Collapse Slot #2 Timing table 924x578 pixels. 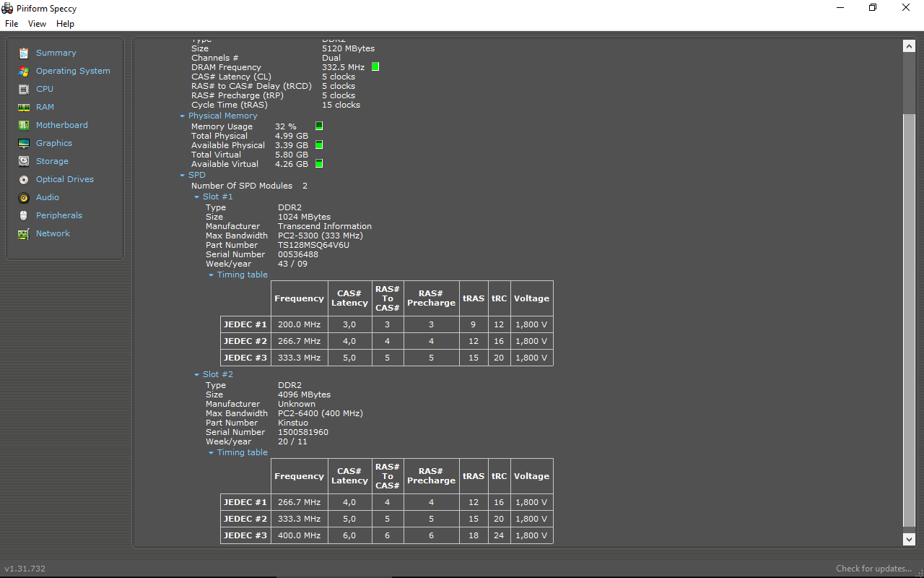(211, 453)
